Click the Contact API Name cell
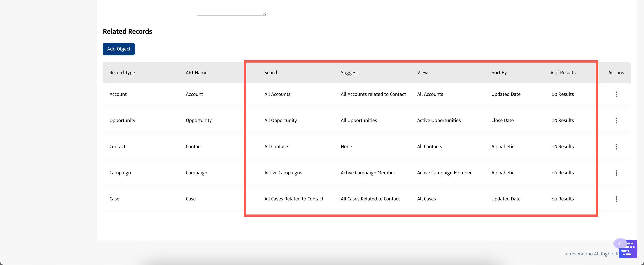 coord(194,147)
